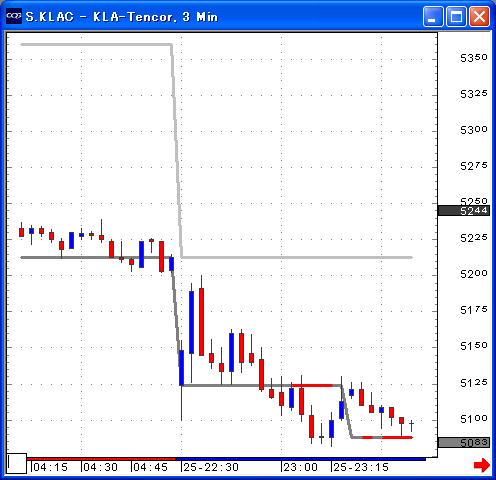This screenshot has height=480, width=496.
Task: Click the red session bar above time axis
Action: pos(101,459)
